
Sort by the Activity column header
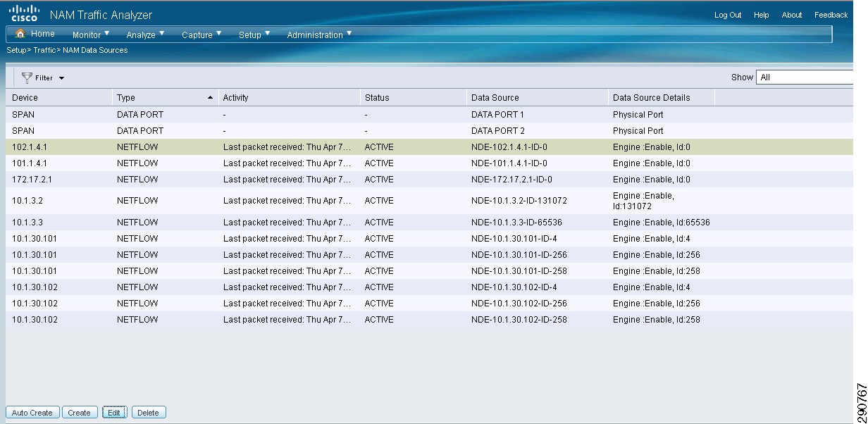tap(289, 98)
